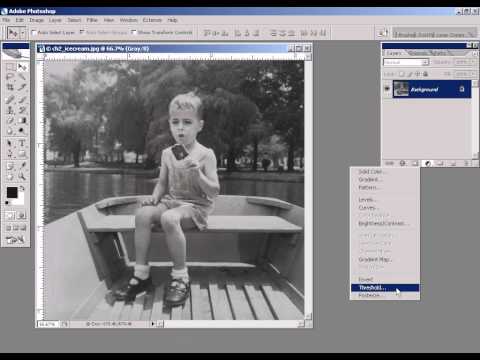The height and width of the screenshot is (360, 480).
Task: Open the Image menu
Action: (36, 20)
